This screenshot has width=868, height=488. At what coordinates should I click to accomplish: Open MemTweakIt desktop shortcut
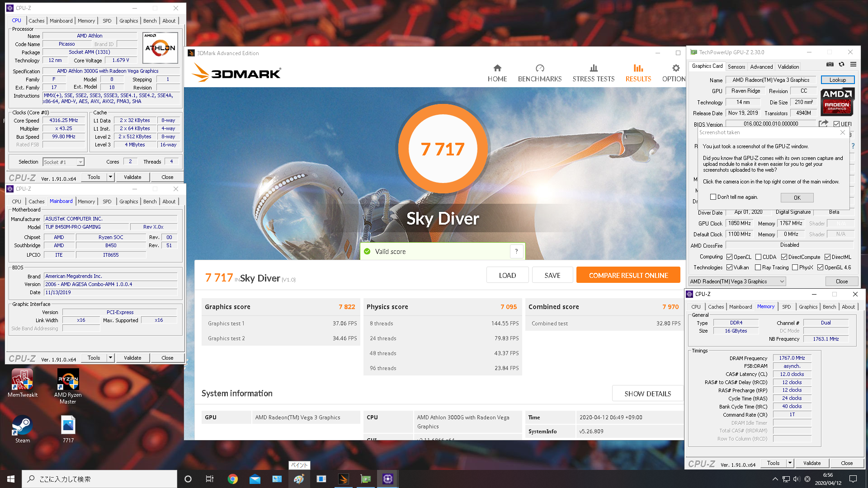(22, 383)
